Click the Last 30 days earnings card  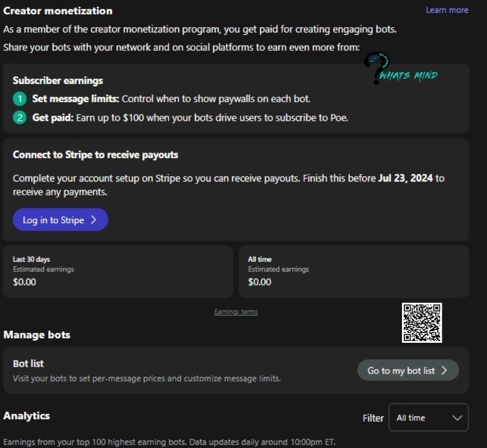[118, 272]
